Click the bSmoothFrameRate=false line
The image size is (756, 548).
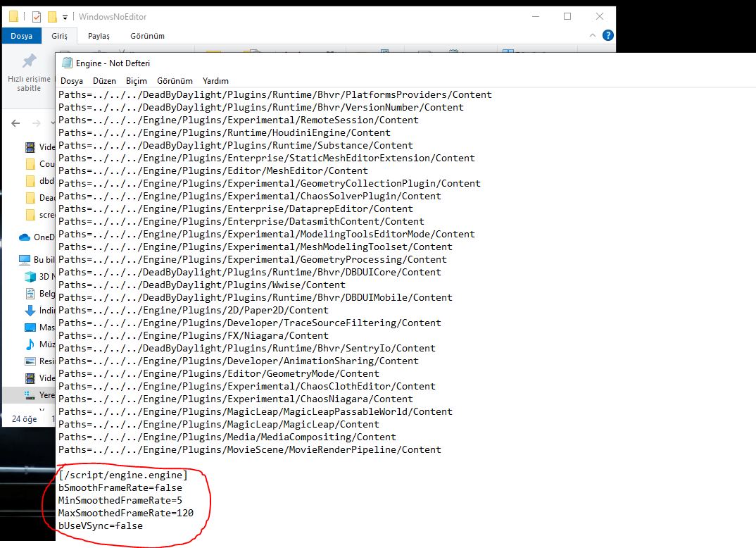point(120,487)
